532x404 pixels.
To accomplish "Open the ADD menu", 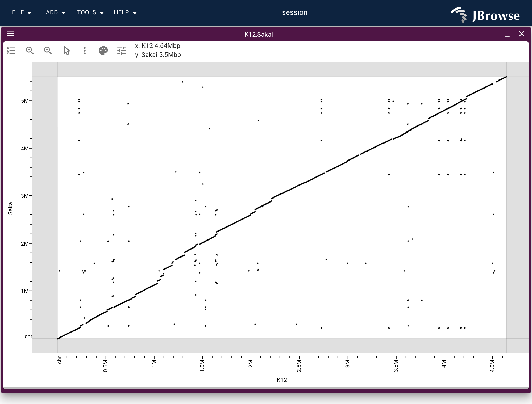I will [x=56, y=12].
